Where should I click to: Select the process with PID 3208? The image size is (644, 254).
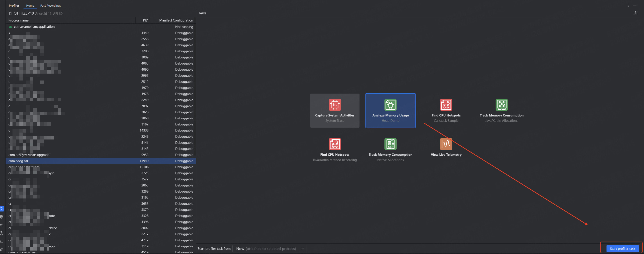tap(101, 51)
